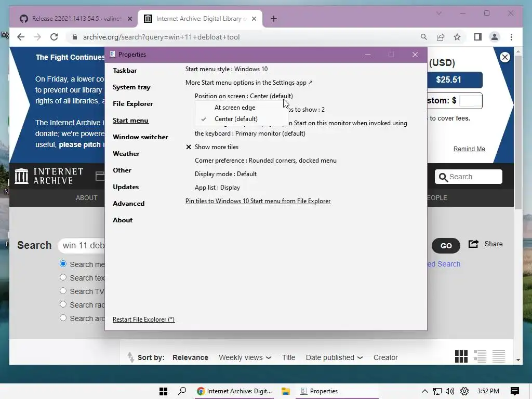The height and width of the screenshot is (399, 532).
Task: Choose Center (default) in position menu
Action: pos(236,119)
